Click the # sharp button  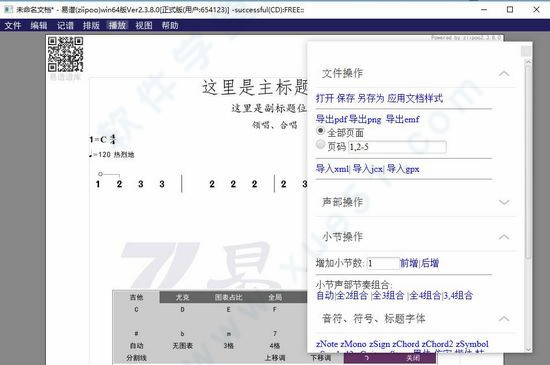pyautogui.click(x=136, y=333)
